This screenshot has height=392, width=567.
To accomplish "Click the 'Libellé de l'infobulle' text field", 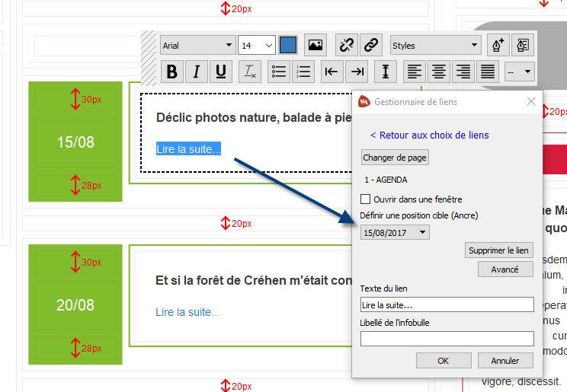I will point(447,339).
